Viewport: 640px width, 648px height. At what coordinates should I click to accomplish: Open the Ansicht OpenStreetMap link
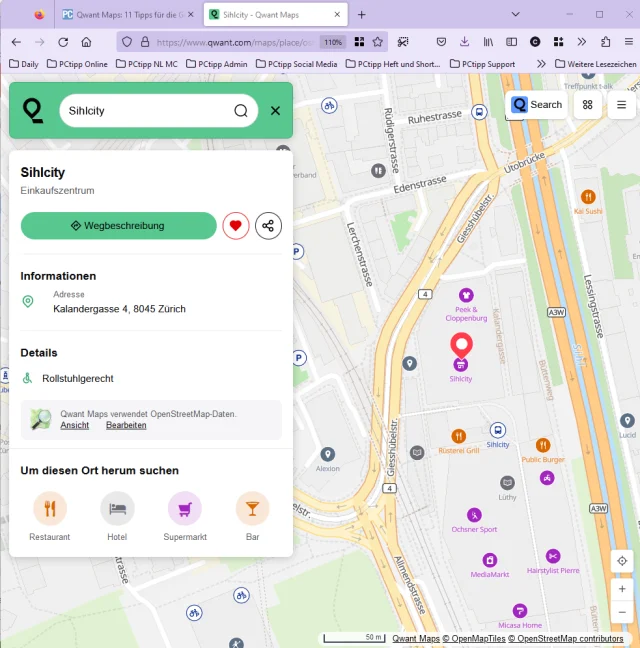74,425
